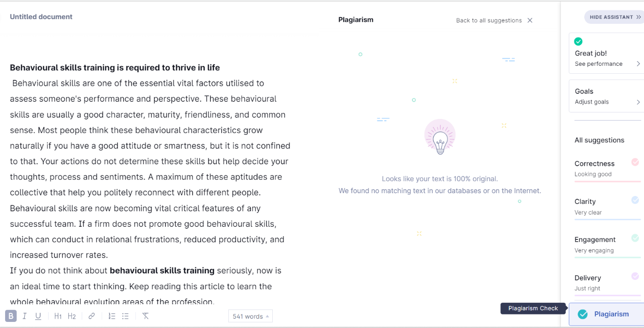The image size is (644, 328).
Task: Apply italic formatting with the I icon
Action: 25,316
